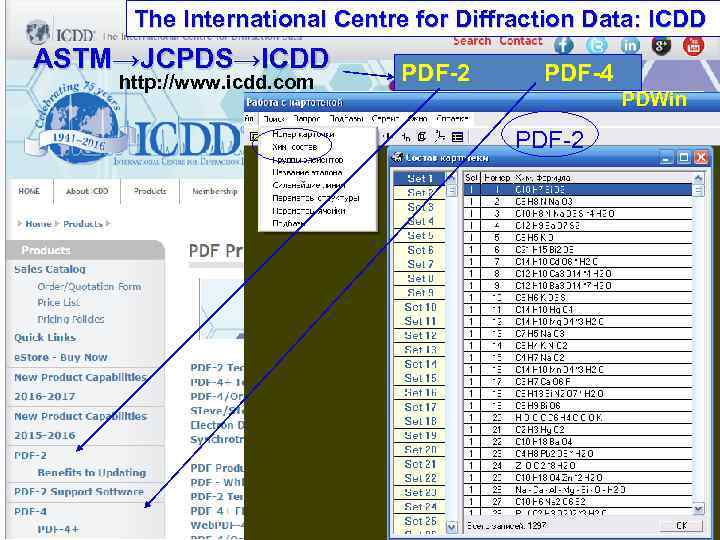The height and width of the screenshot is (540, 720).
Task: Choose Параметры ячейки menu entry
Action: (309, 211)
